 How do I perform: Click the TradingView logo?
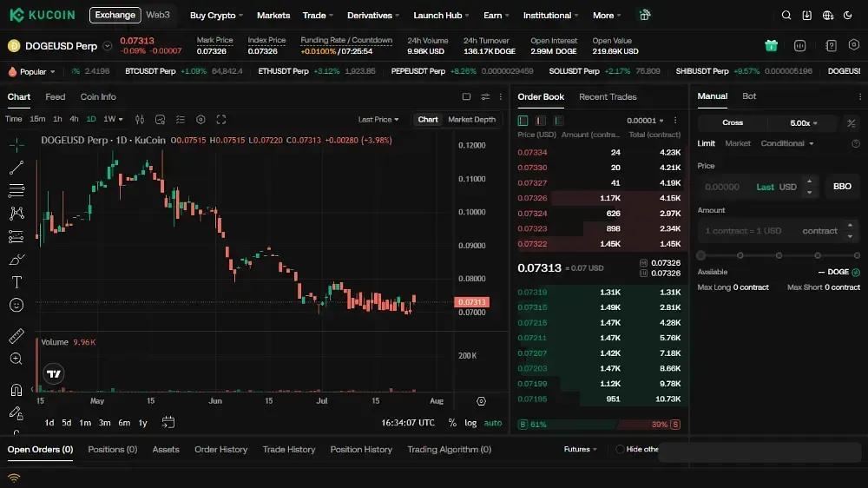54,374
